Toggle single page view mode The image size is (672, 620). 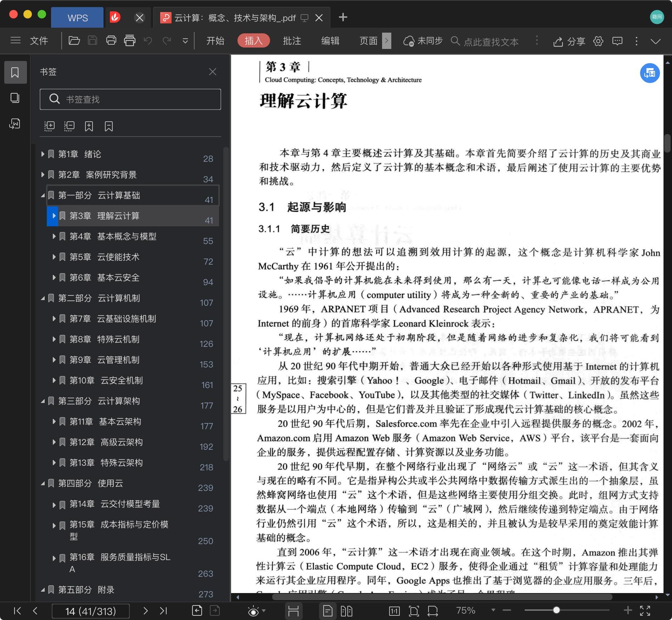(x=328, y=610)
